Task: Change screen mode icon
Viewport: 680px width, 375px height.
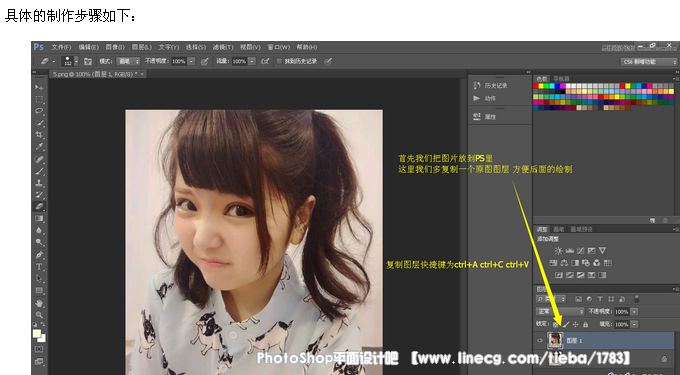Action: 39,361
